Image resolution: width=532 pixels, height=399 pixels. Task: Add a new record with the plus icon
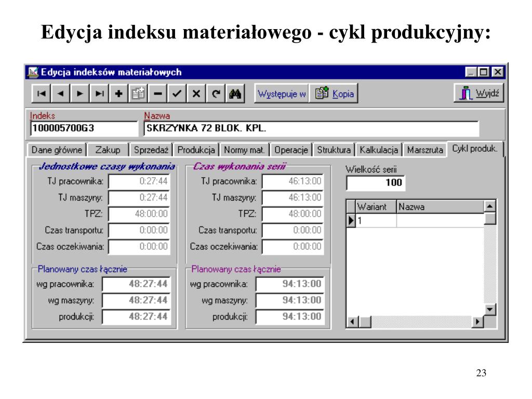(119, 94)
